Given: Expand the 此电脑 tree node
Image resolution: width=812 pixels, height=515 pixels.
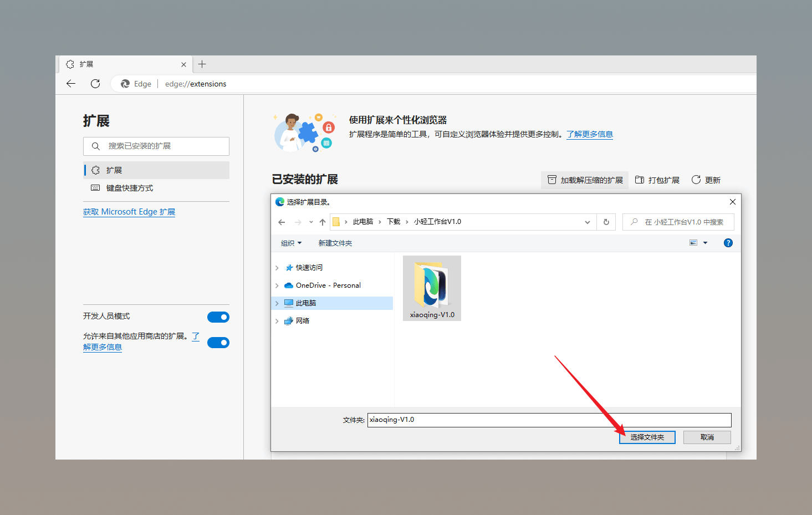Looking at the screenshot, I should click(x=277, y=303).
